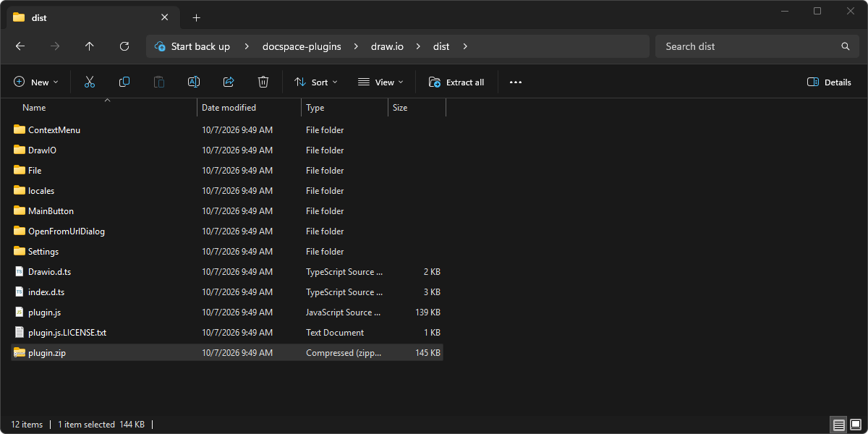This screenshot has height=434, width=868.
Task: Click the Extract all button
Action: pos(456,82)
